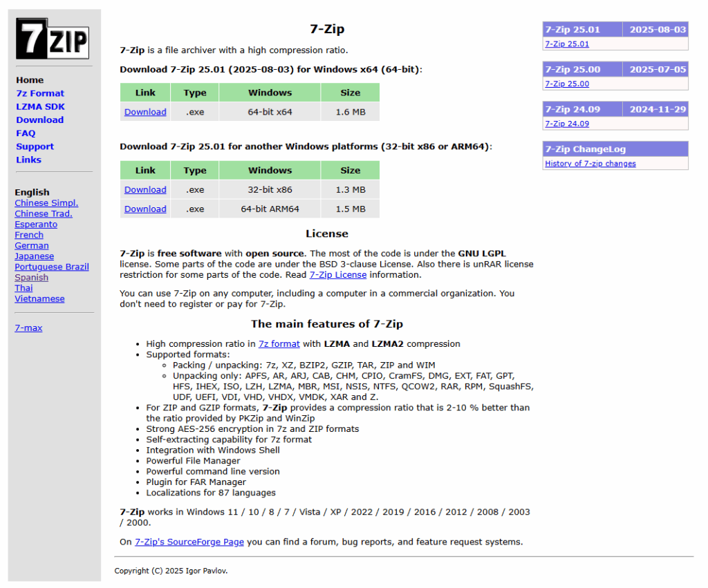Download the 32-bit x86 exe
The width and height of the screenshot is (708, 588).
coord(145,189)
